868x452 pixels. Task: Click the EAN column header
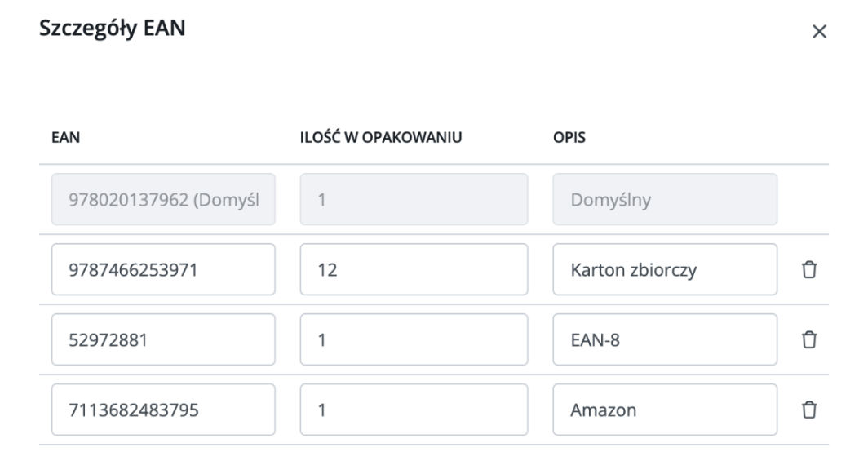66,137
